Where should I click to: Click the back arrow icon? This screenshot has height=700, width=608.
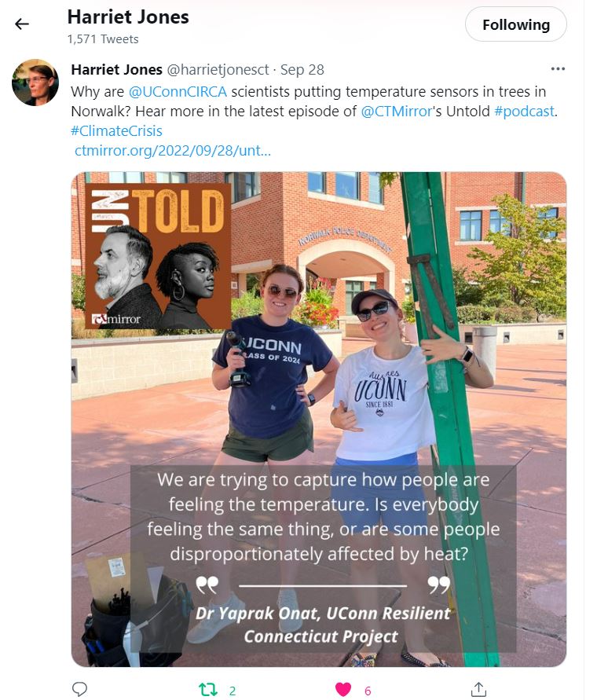[x=22, y=24]
